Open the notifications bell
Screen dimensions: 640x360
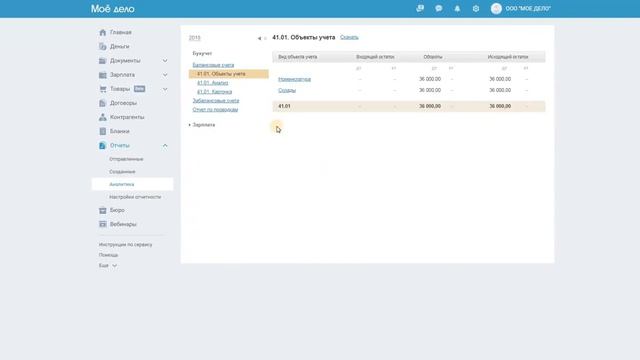coord(457,8)
